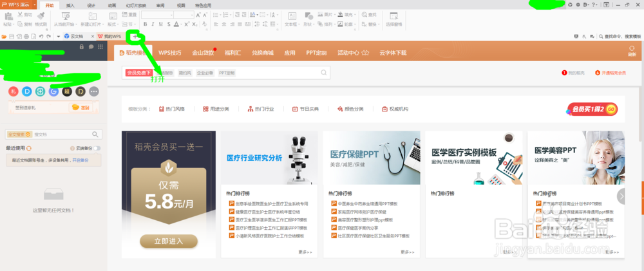Open the Animation (动画) ribbon tab
This screenshot has height=271, width=644.
click(x=111, y=5)
